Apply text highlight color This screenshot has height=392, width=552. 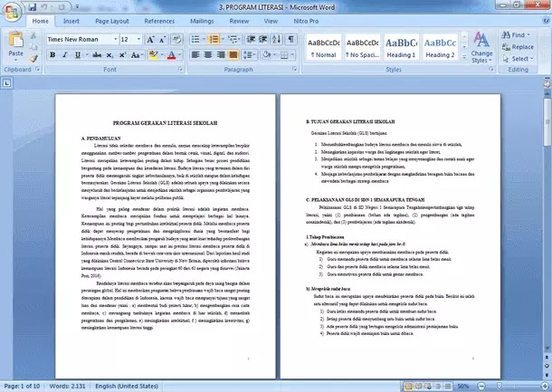pos(154,55)
